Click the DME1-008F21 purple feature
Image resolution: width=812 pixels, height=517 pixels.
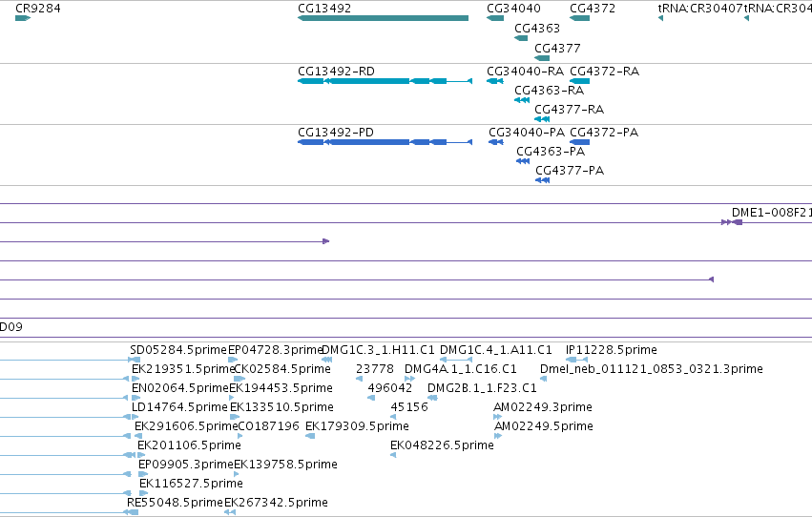point(732,222)
